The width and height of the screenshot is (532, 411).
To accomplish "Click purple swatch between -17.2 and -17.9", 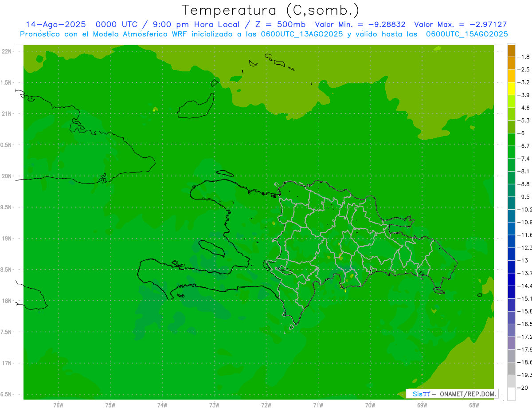I will tap(511, 343).
